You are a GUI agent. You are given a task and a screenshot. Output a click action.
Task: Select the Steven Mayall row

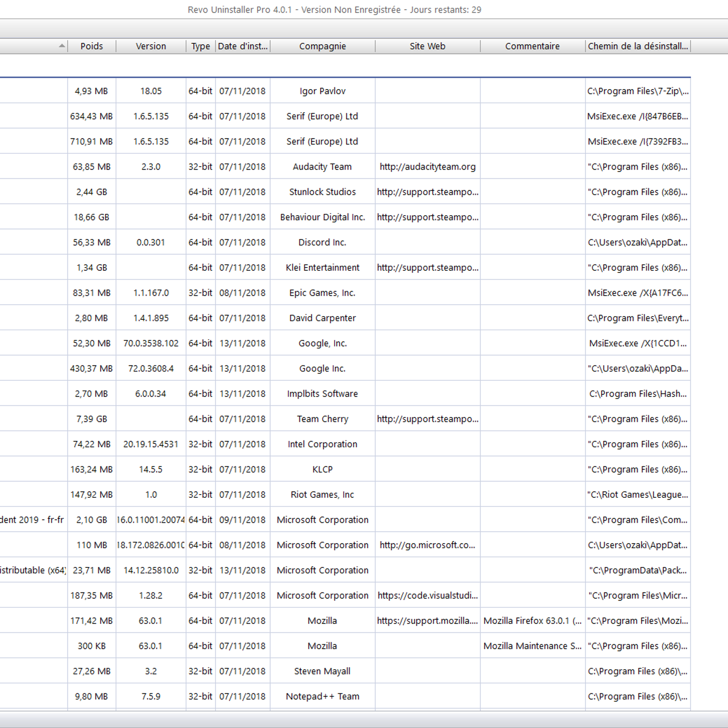pos(345,671)
